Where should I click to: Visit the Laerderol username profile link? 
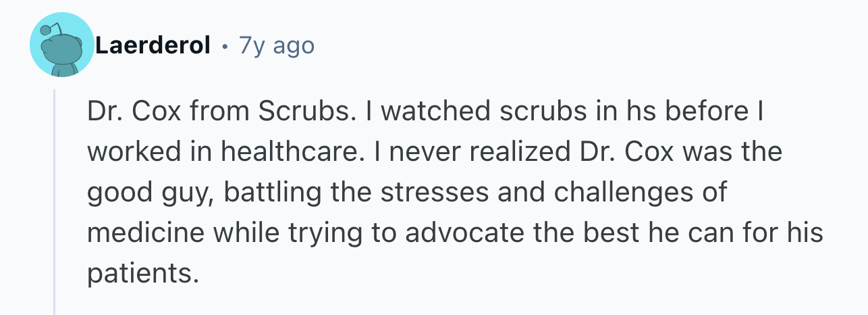[x=152, y=46]
